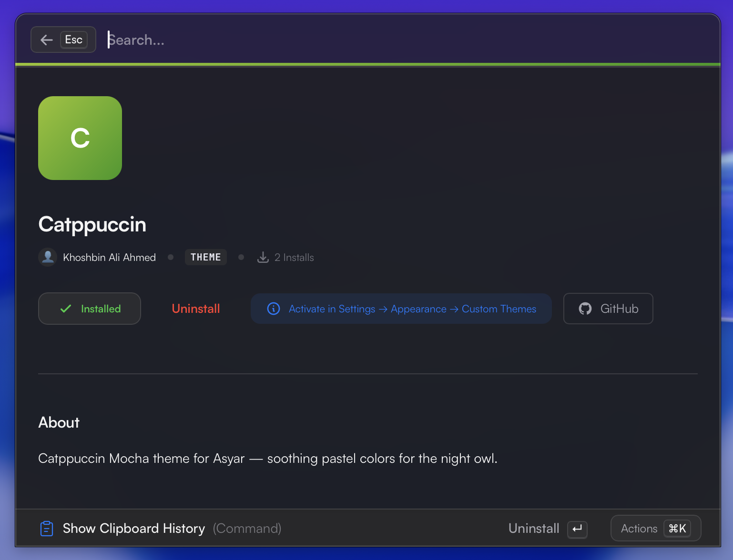733x560 pixels.
Task: Click the green checkmark on Installed
Action: [x=66, y=309]
